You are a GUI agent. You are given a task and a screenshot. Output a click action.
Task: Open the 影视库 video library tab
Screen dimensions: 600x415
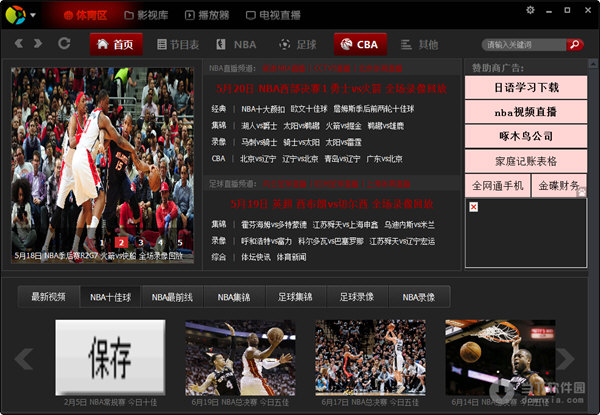pos(146,15)
